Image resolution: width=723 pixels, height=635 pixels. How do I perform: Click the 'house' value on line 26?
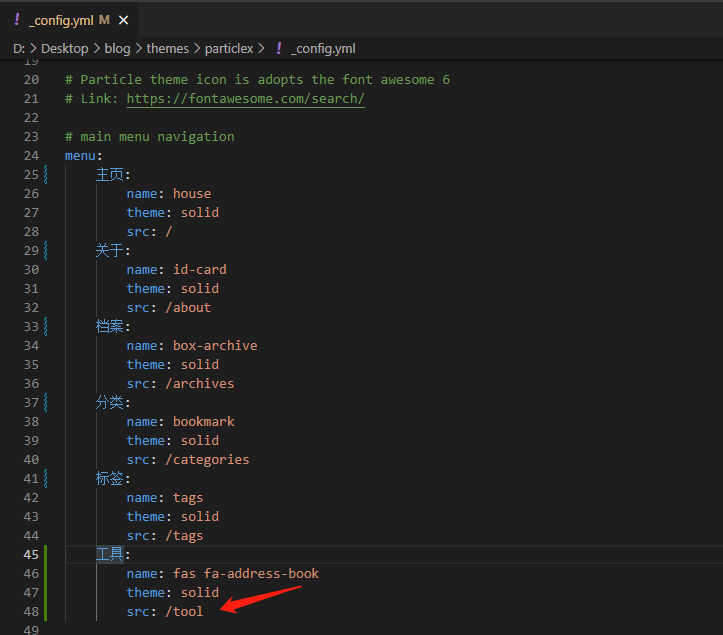(x=192, y=194)
